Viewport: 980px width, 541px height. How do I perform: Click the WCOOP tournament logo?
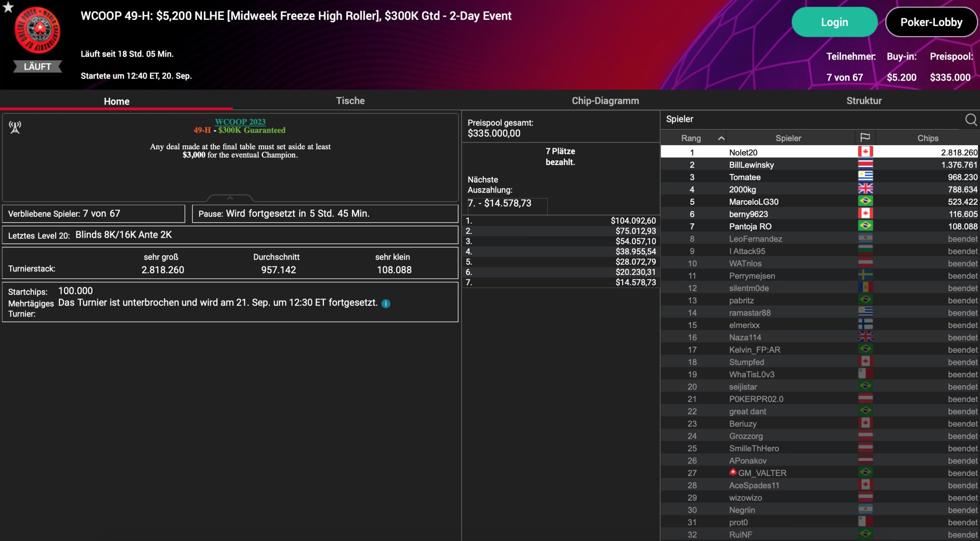[38, 30]
